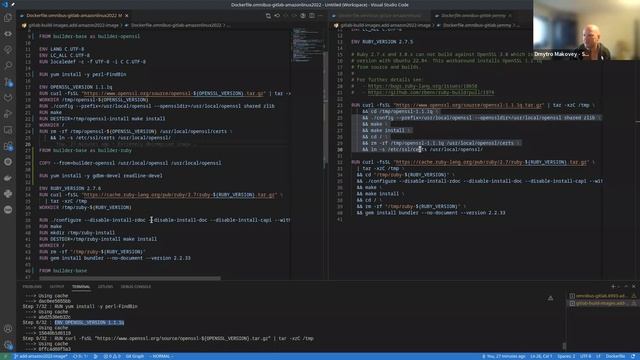Switch to the GitLens panel tab
640x360 pixels.
coord(105,287)
